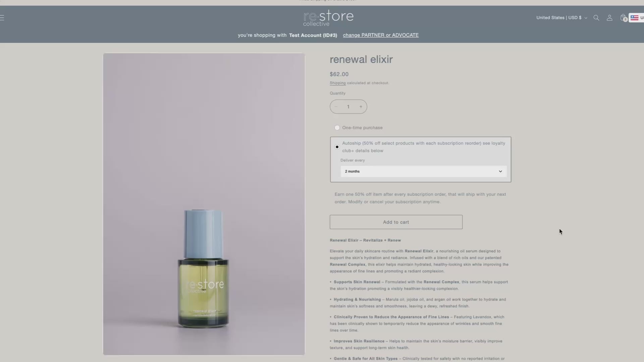Click the renewal elixir product title
The image size is (644, 362).
361,59
